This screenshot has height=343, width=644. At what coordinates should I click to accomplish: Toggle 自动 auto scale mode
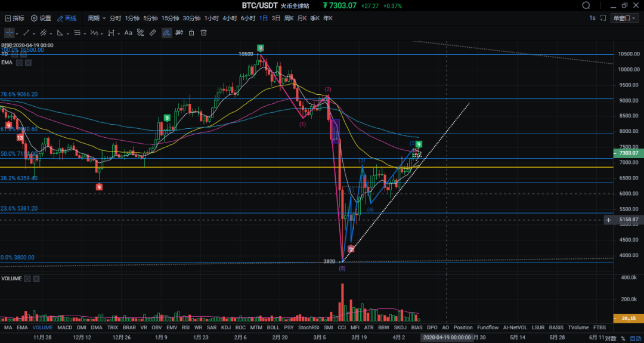[636, 338]
